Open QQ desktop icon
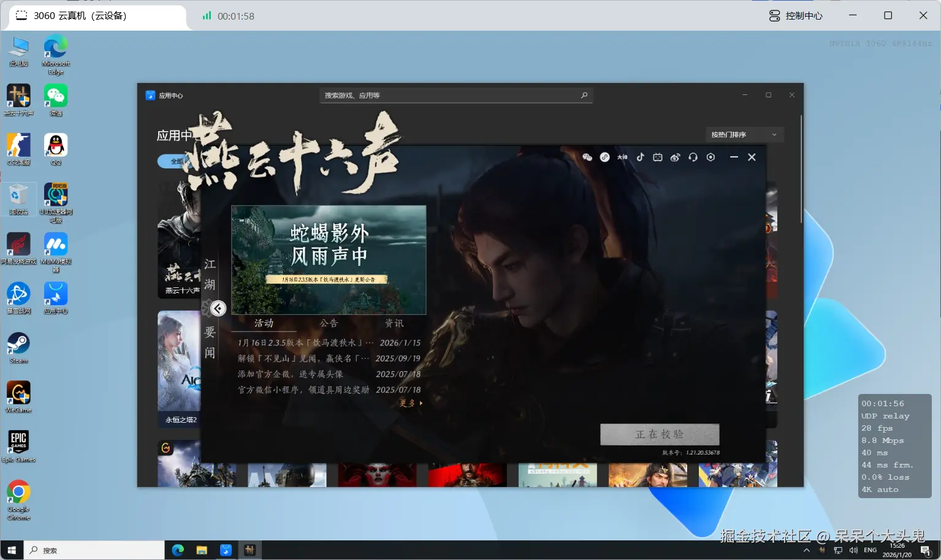 coord(56,149)
